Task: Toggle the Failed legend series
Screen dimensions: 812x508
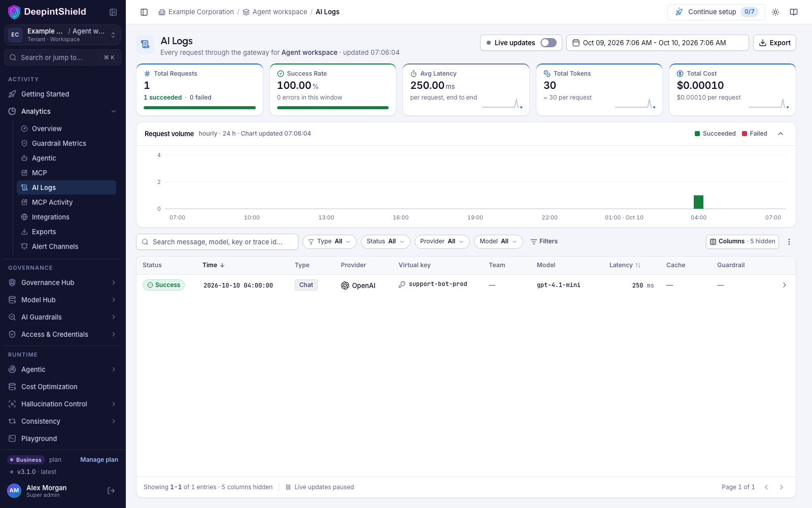Action: pos(755,134)
